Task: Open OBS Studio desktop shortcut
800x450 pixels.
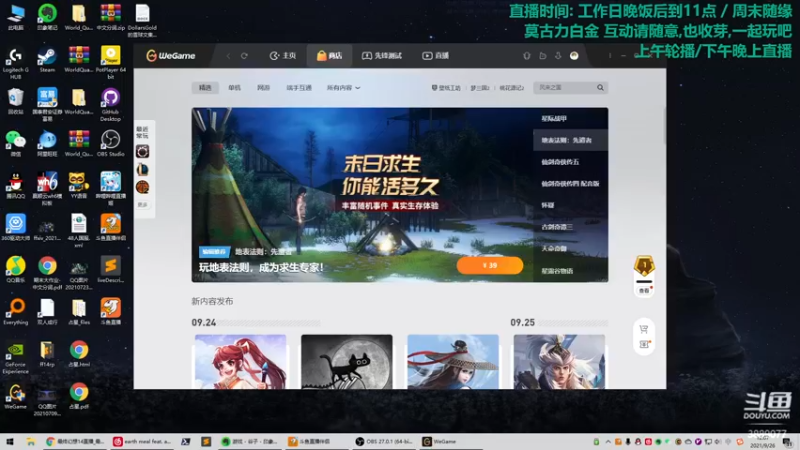Action: tap(110, 143)
